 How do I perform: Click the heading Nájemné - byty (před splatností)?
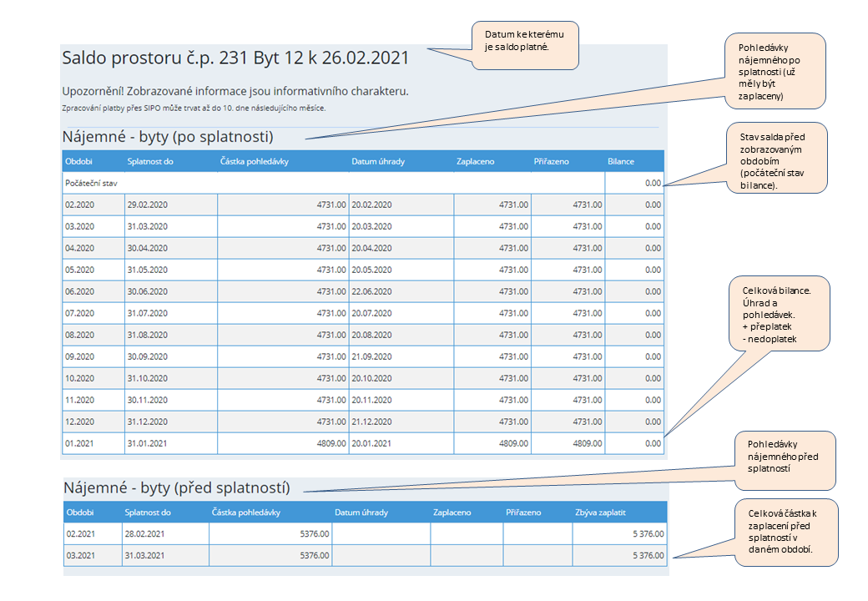click(177, 487)
